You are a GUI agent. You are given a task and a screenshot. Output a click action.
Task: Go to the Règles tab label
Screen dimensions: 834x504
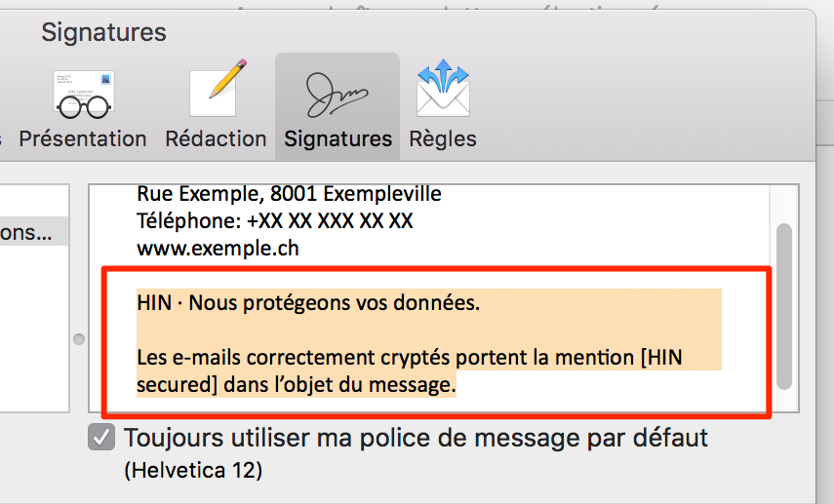443,139
